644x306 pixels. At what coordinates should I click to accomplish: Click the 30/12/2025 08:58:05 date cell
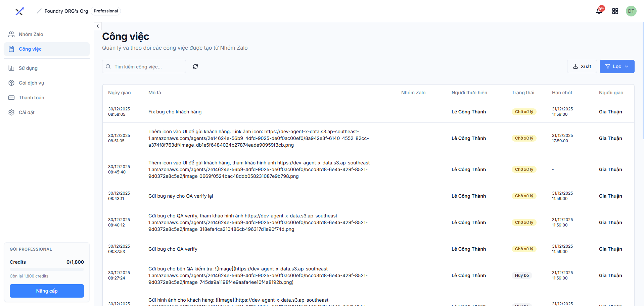119,112
